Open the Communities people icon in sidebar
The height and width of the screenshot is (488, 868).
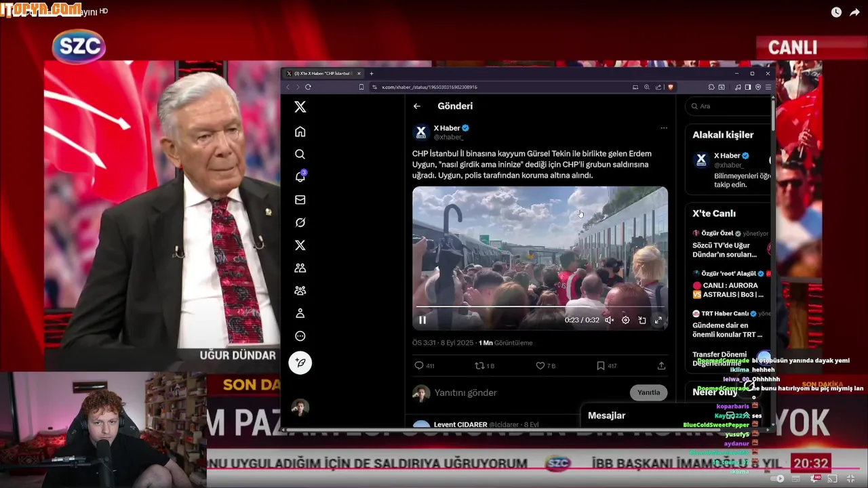300,268
